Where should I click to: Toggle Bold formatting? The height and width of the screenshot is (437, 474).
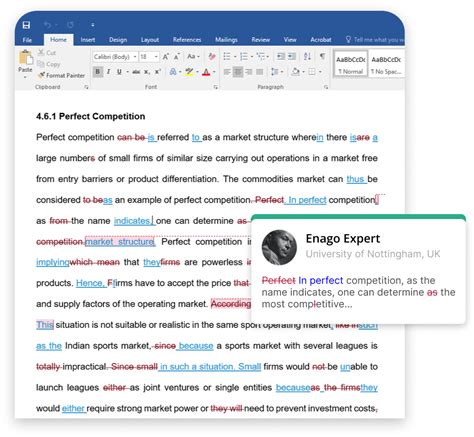tap(98, 72)
